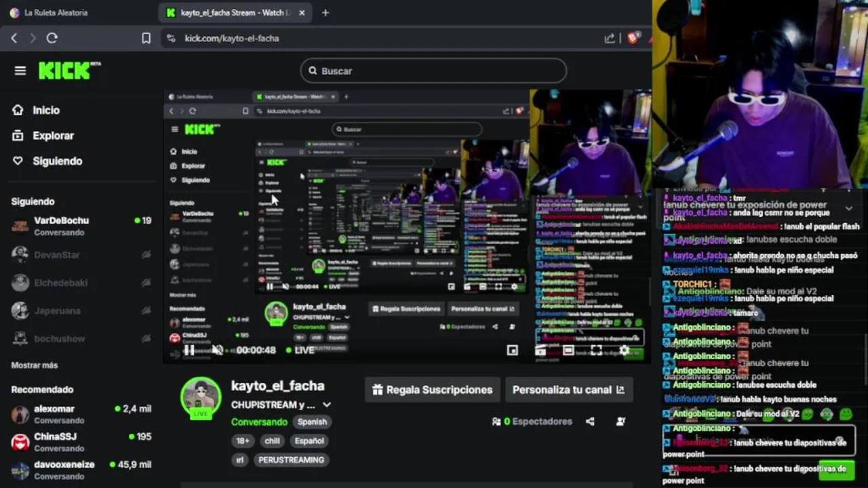Open davooxeneize recommended channel
Viewport: 868px width, 488px height.
(81, 470)
